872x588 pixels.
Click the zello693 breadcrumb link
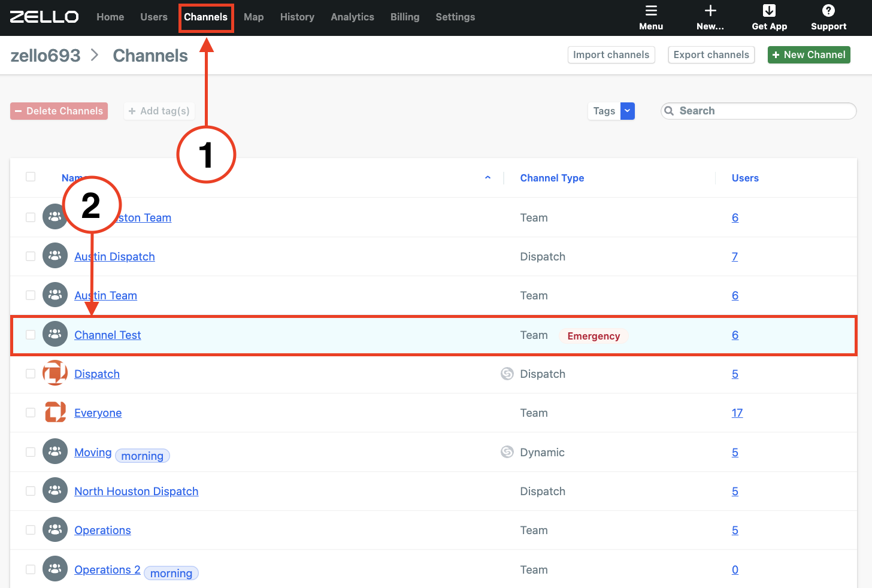click(x=46, y=55)
